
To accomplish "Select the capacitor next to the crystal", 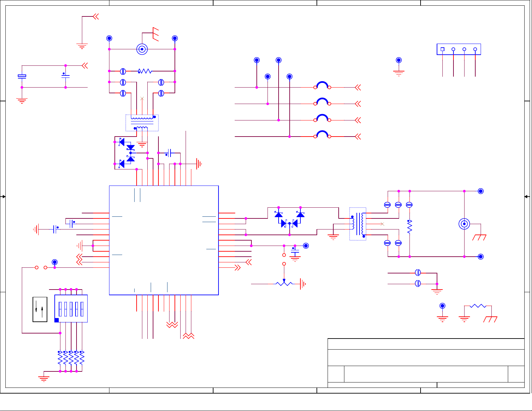I will [x=65, y=76].
